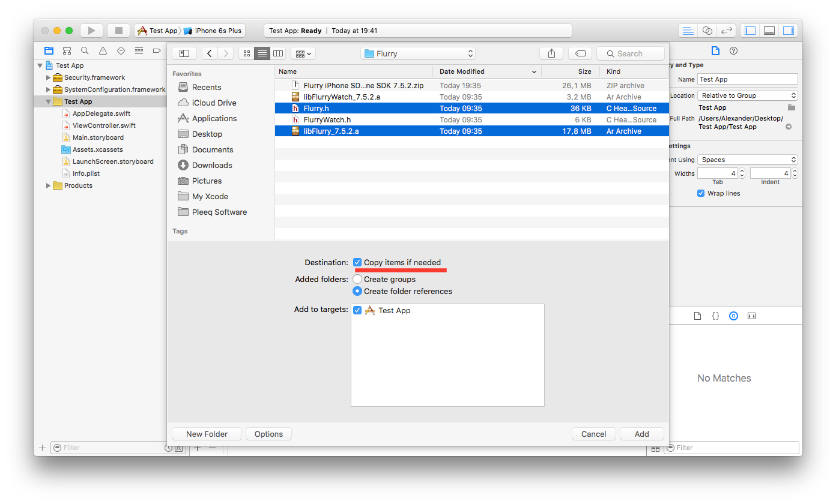Screen dimensions: 836x504
Task: Select Main.storyboard in project navigator
Action: tap(98, 137)
